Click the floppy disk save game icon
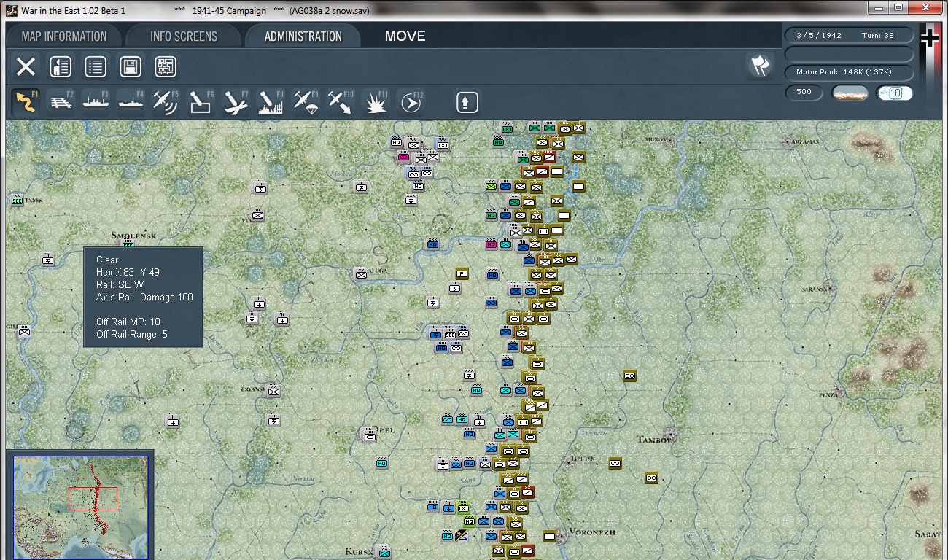The height and width of the screenshot is (560, 948). click(x=131, y=67)
